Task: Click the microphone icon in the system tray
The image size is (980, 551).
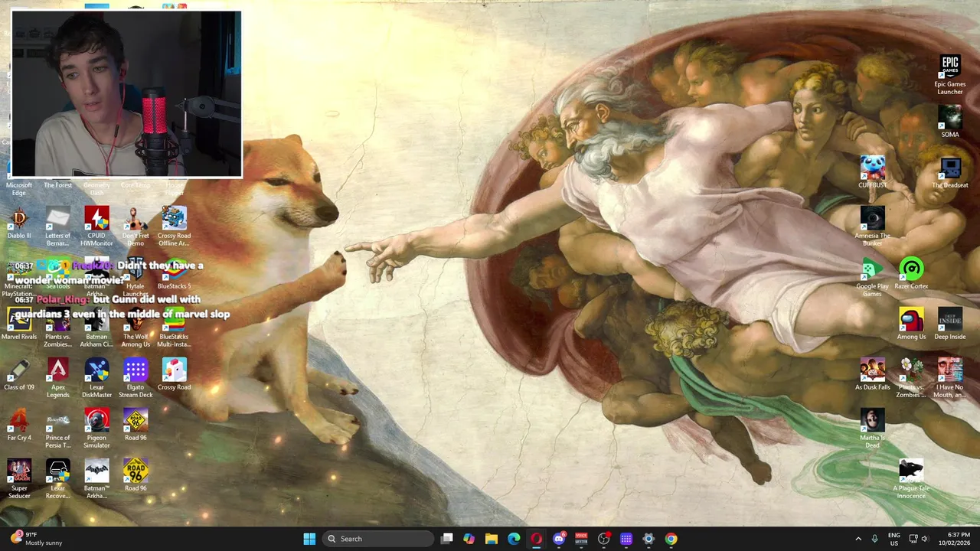Action: [x=874, y=539]
